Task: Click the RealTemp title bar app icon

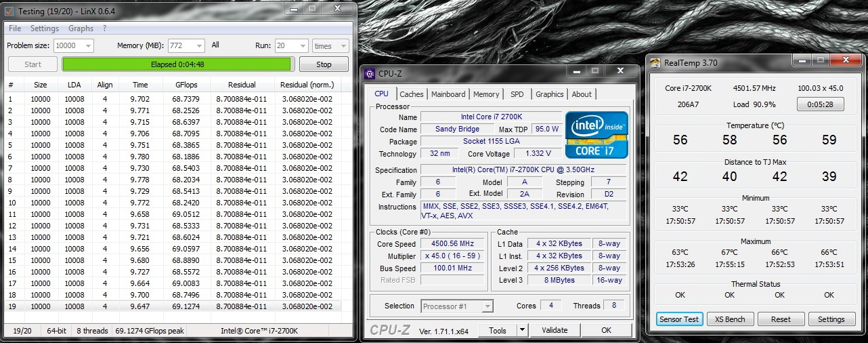Action: (x=655, y=62)
